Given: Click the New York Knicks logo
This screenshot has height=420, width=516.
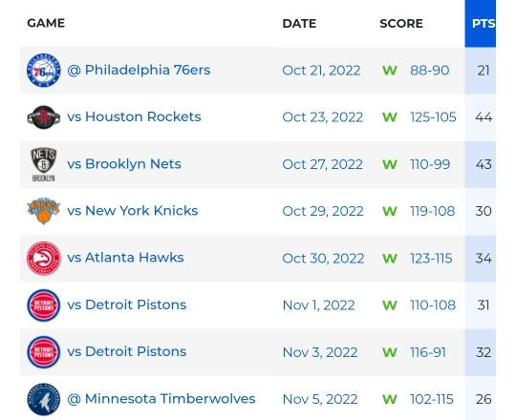Looking at the screenshot, I should pos(43,211).
